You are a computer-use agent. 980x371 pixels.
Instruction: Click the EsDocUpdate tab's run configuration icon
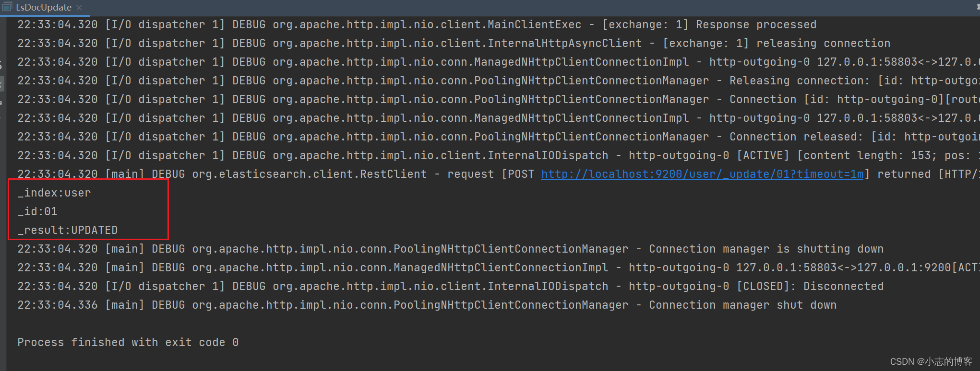tap(7, 7)
